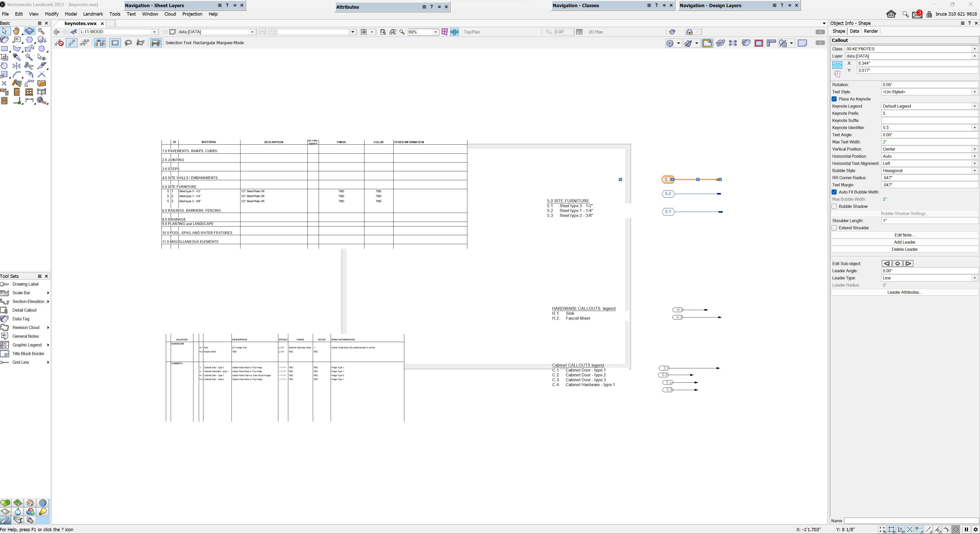Select the Pan hand tool
Viewport: 980px width, 534px height.
pyautogui.click(x=16, y=31)
